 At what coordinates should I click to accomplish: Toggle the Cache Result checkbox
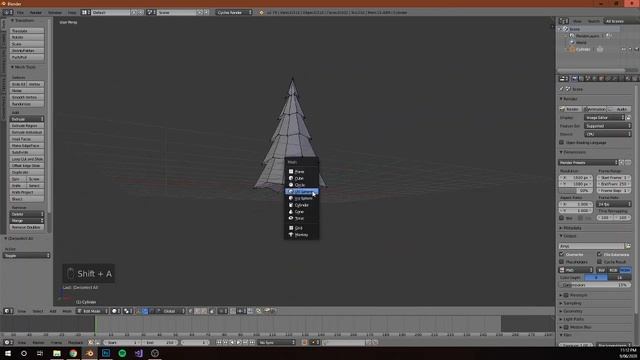600,262
